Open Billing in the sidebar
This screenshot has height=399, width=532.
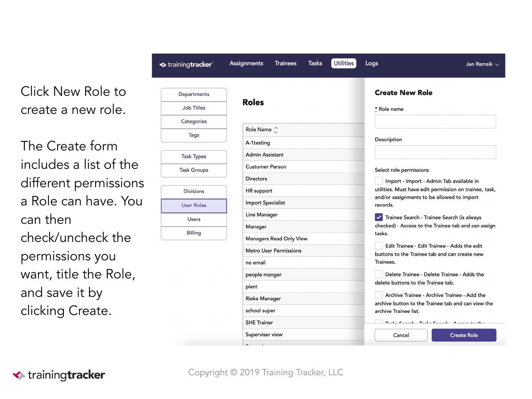(194, 233)
